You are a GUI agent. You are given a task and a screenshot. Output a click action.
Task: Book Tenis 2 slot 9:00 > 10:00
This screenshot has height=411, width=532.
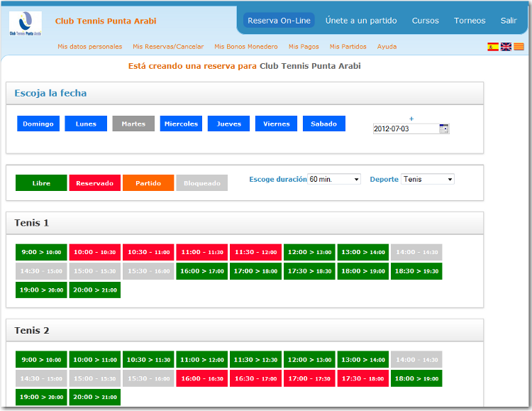click(x=41, y=359)
